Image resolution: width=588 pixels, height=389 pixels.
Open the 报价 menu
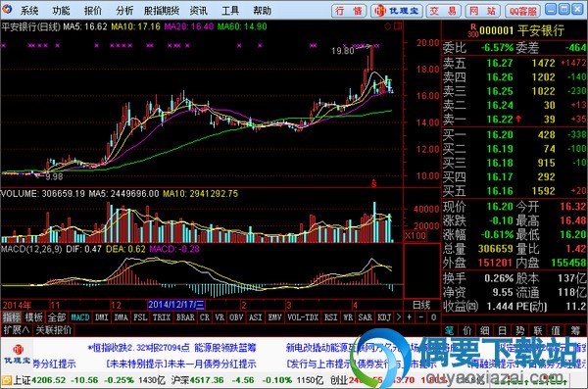(x=93, y=11)
